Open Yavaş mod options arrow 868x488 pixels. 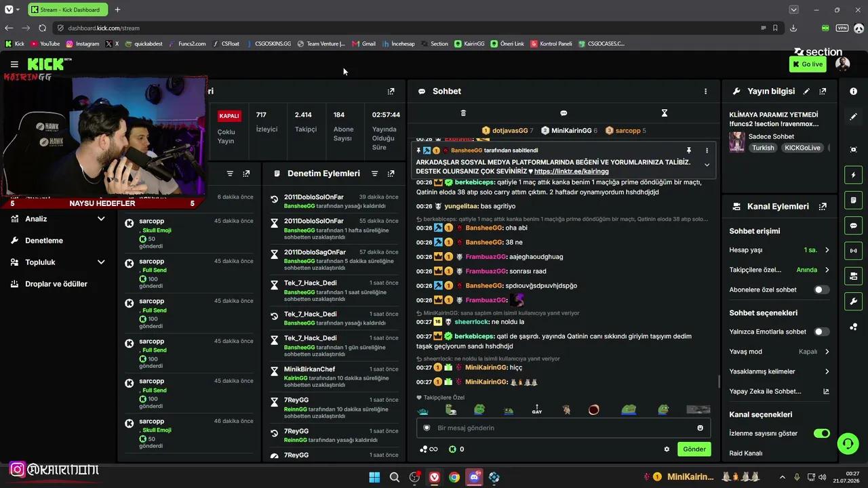[x=827, y=352]
